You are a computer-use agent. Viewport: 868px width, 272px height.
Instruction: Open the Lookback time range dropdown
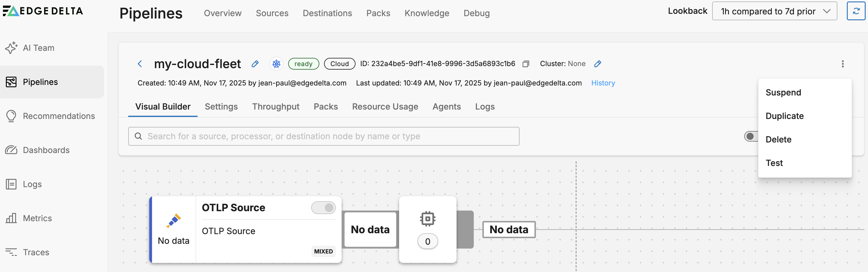tap(774, 11)
